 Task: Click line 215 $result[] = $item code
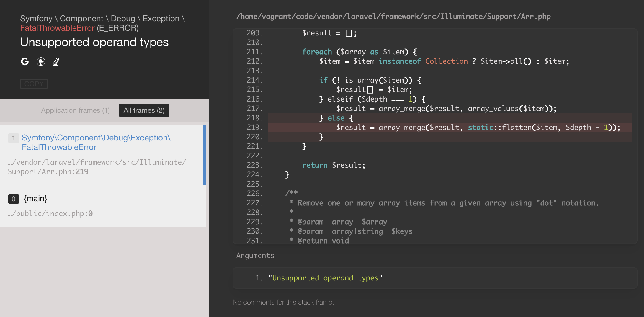(x=374, y=90)
